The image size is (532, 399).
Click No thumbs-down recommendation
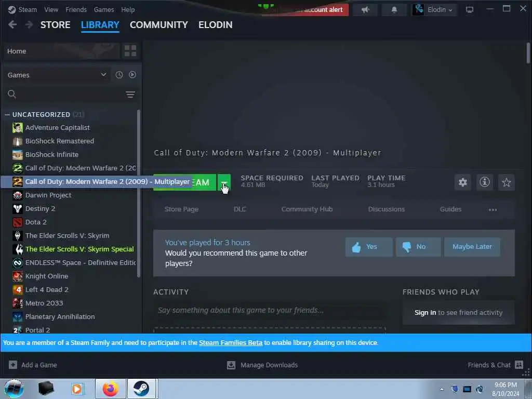[418, 247]
